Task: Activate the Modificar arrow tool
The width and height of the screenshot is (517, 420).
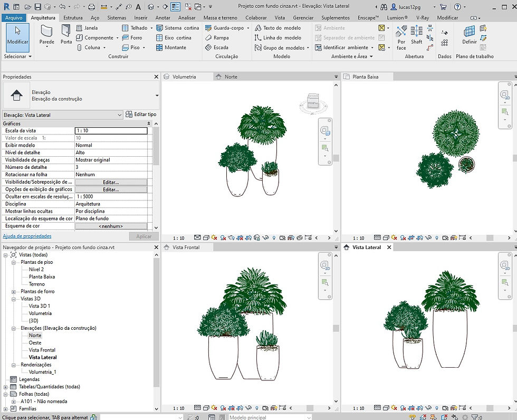Action: [x=17, y=37]
